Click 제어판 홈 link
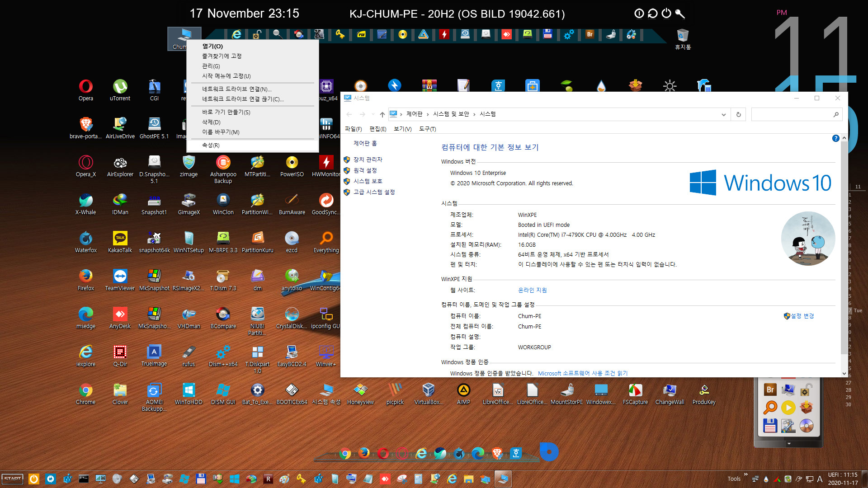The image size is (868, 488). (365, 143)
